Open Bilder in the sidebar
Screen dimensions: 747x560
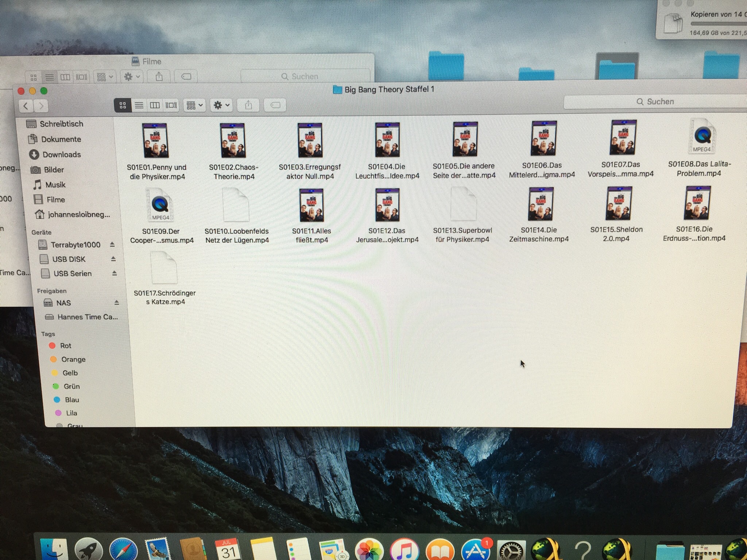coord(47,170)
